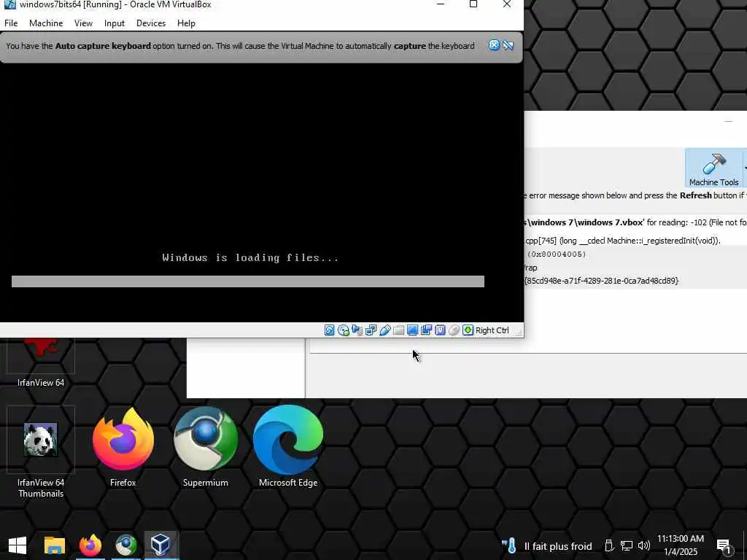The width and height of the screenshot is (747, 560).
Task: Switch to VirtualBox from the taskbar
Action: click(x=161, y=545)
